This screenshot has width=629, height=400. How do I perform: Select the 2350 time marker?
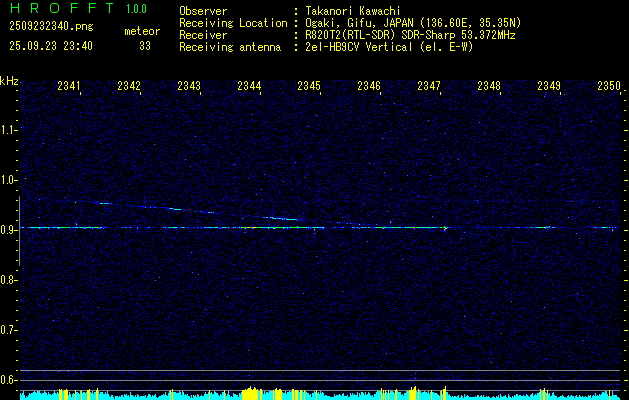click(609, 87)
